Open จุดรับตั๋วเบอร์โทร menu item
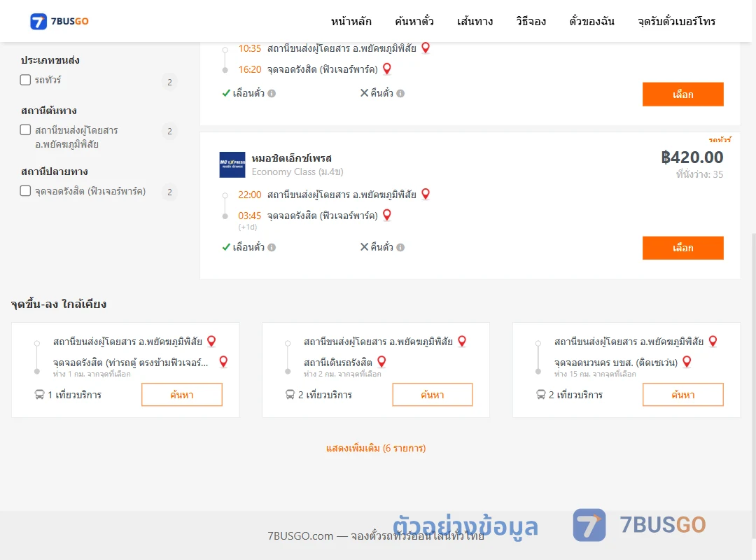Image resolution: width=756 pixels, height=560 pixels. (676, 21)
